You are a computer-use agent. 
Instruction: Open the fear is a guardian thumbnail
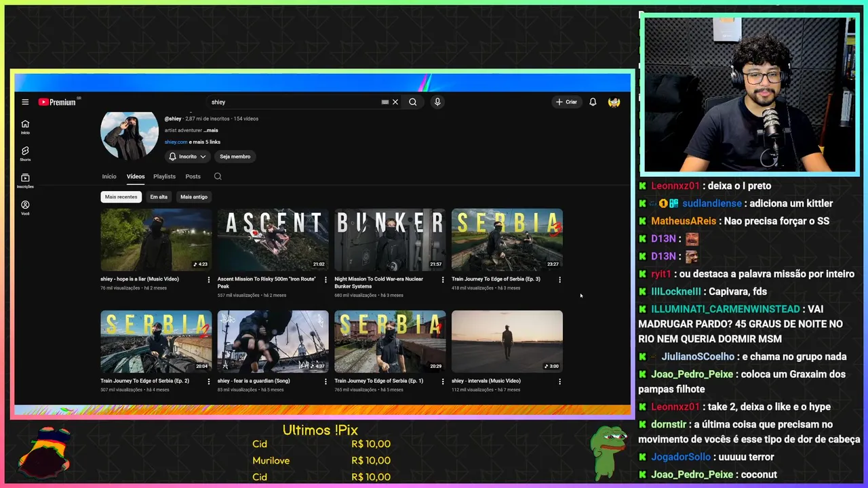coord(273,342)
